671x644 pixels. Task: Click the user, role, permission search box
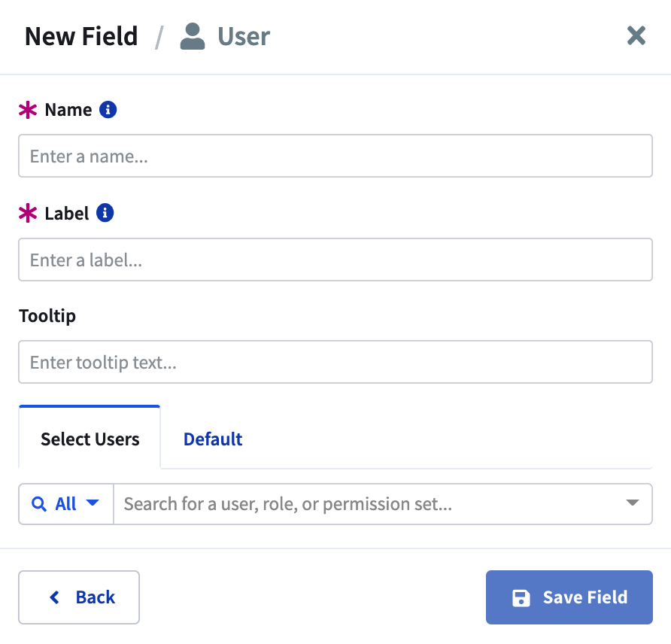pos(369,504)
